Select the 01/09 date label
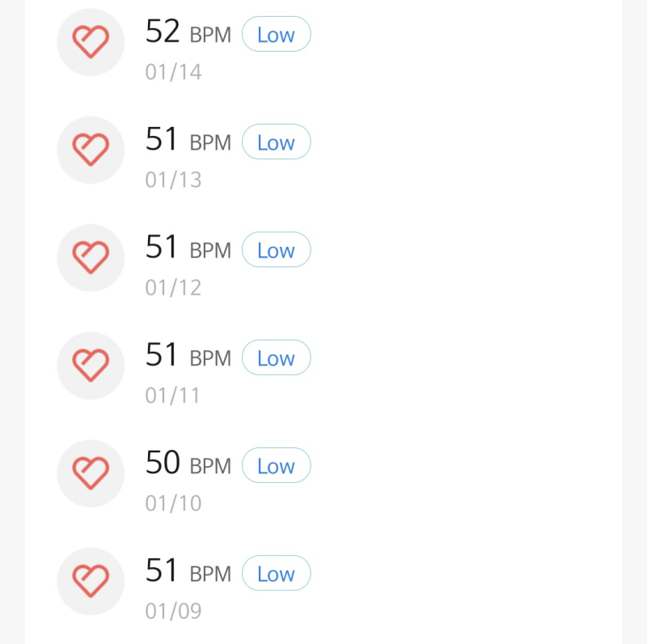 [x=173, y=611]
